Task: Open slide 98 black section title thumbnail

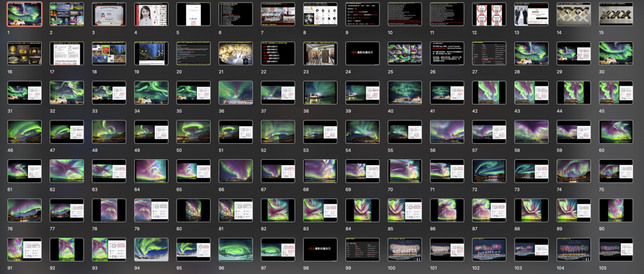Action: click(x=320, y=250)
